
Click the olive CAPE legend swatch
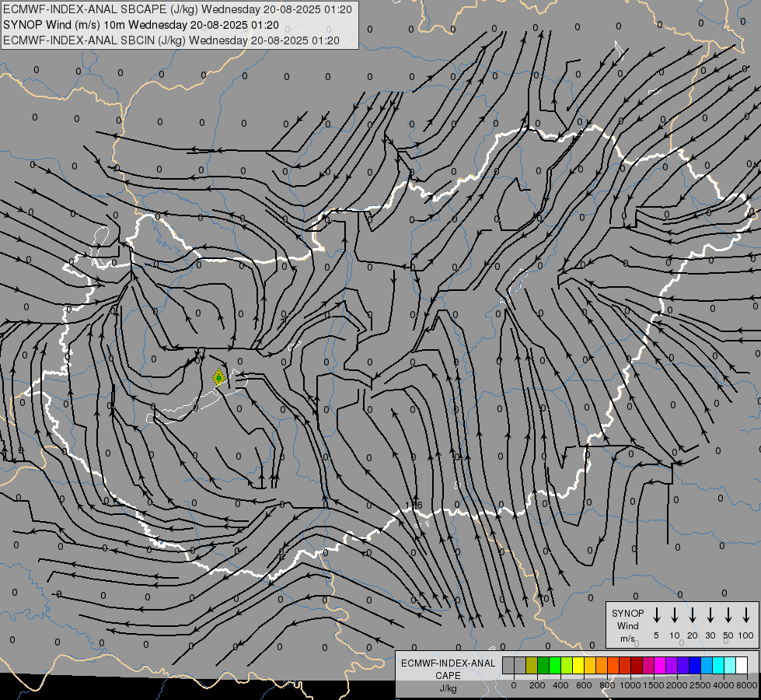532,665
